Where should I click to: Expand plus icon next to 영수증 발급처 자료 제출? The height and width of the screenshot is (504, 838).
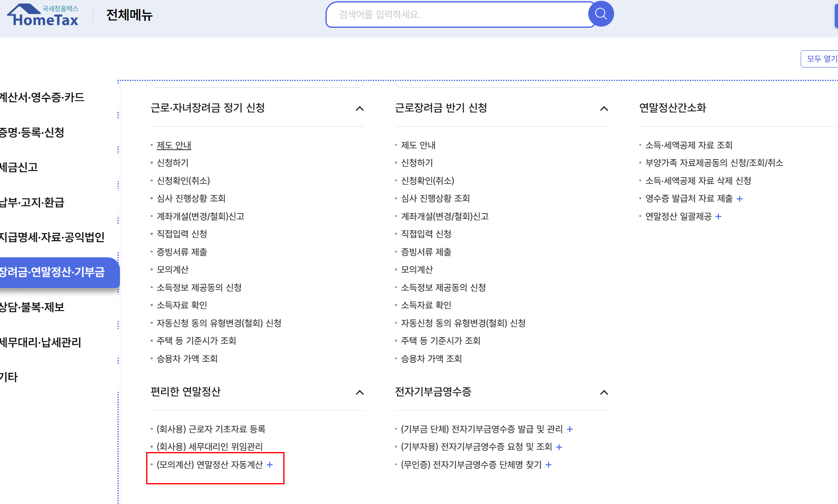tap(739, 199)
